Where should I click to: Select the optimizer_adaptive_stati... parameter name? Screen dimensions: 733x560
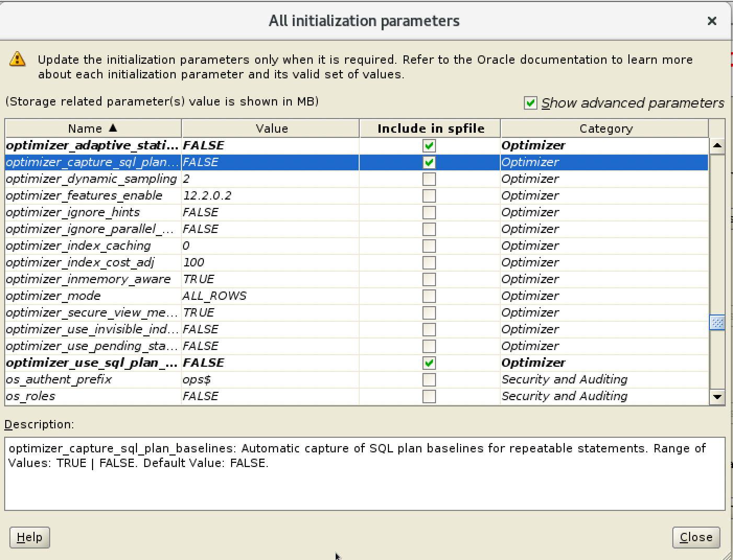click(93, 145)
